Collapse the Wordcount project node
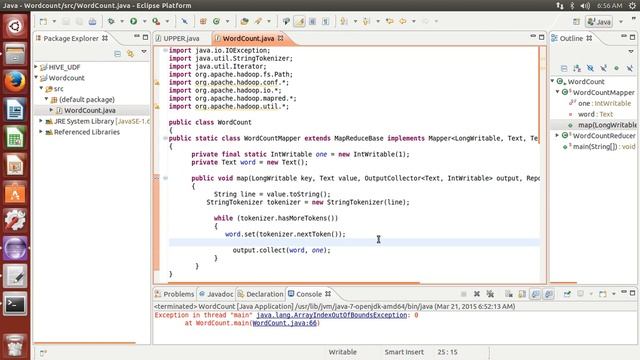Image resolution: width=640 pixels, height=360 pixels. coord(36,77)
